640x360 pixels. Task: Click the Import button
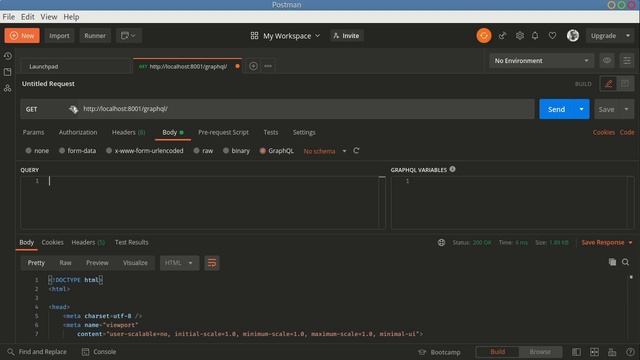point(59,36)
